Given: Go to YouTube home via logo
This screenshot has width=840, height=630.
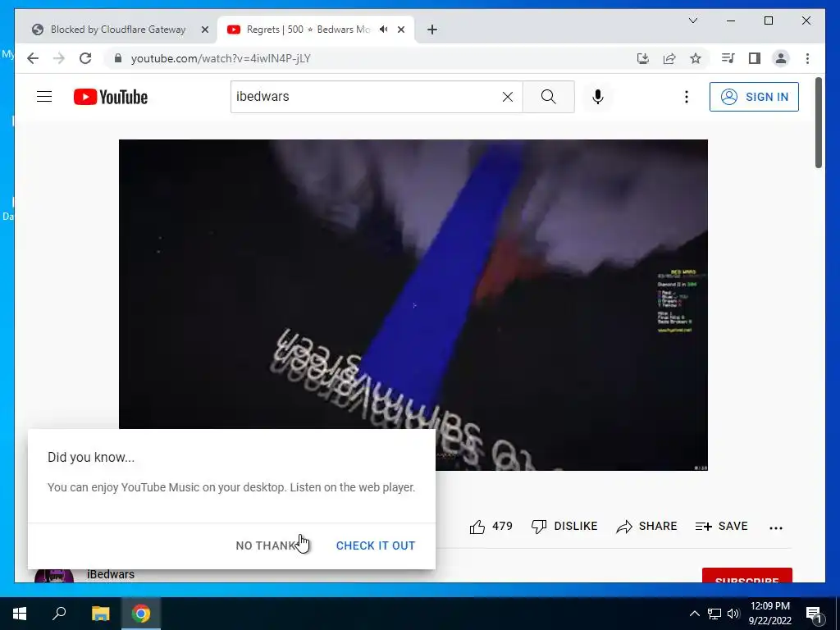Looking at the screenshot, I should 111,97.
